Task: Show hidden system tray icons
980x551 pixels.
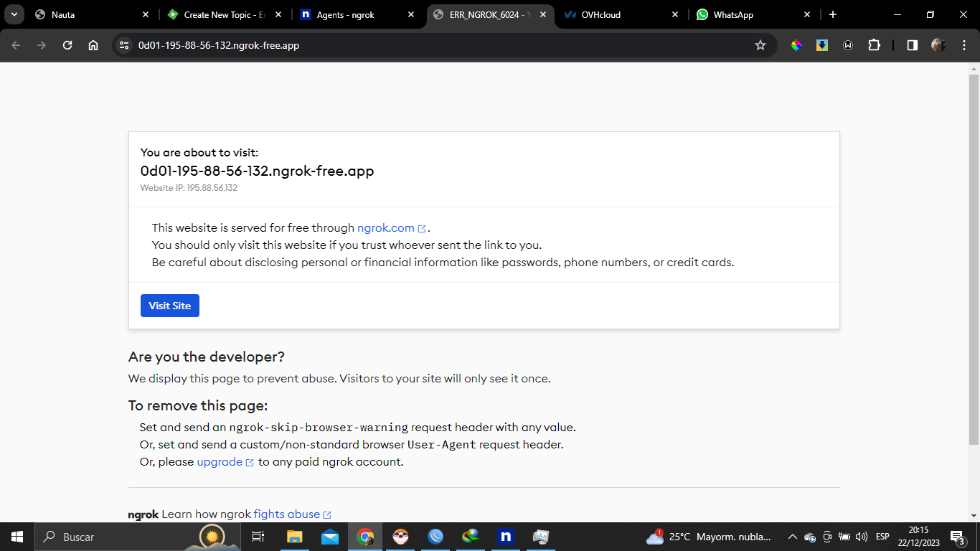Action: pos(793,537)
